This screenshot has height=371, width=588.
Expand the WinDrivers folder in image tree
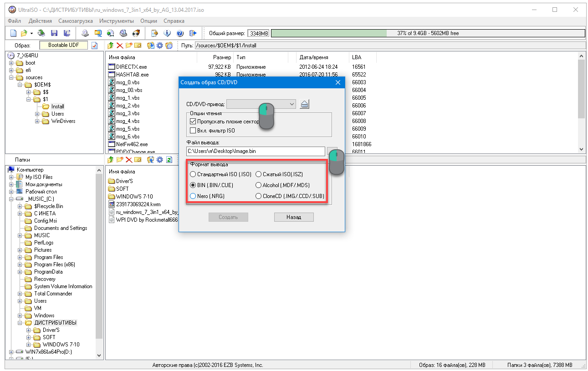point(37,121)
